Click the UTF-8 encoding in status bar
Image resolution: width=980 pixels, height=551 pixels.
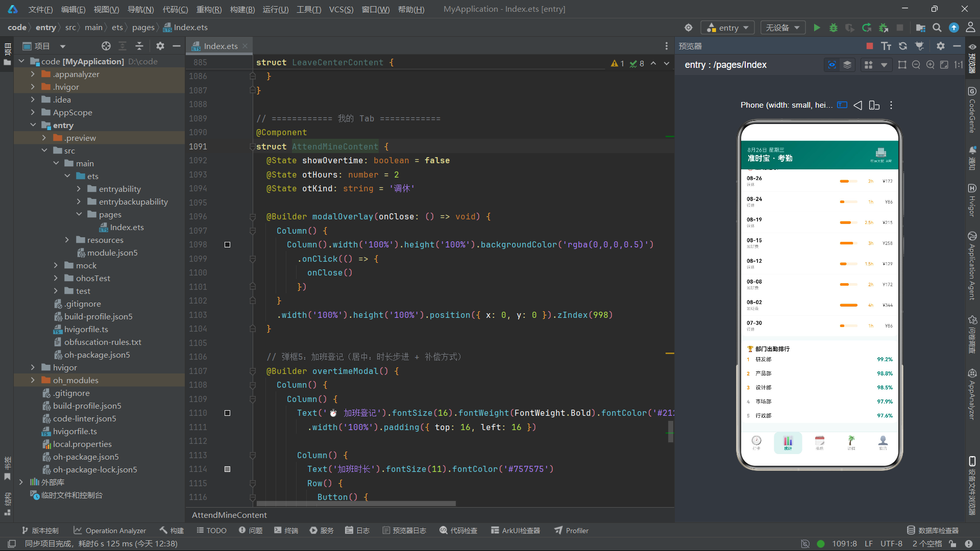[x=891, y=544]
